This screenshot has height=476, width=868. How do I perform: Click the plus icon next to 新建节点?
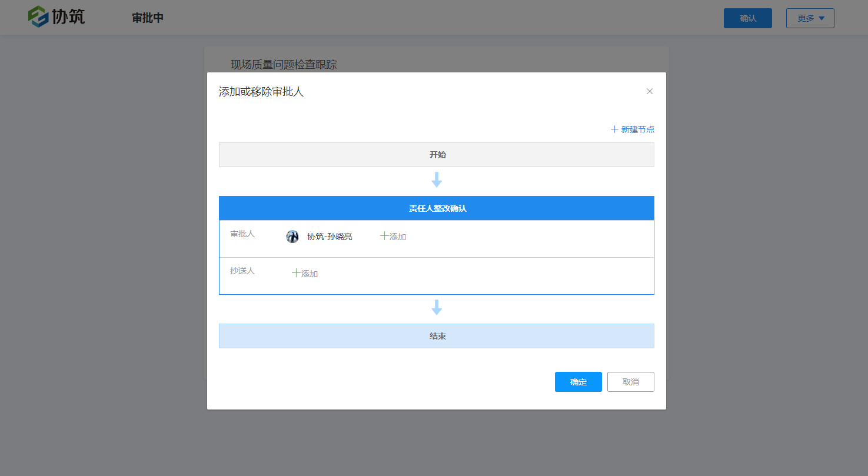[614, 129]
